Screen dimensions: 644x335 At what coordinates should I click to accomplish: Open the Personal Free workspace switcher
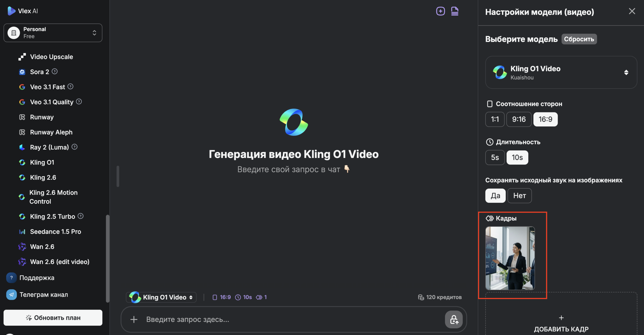point(53,33)
